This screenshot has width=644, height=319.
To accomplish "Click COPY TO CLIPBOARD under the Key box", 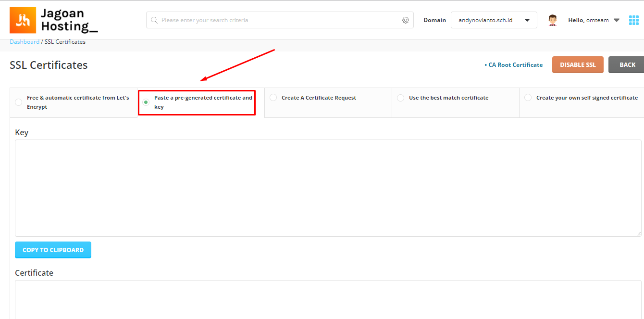I will click(x=53, y=250).
